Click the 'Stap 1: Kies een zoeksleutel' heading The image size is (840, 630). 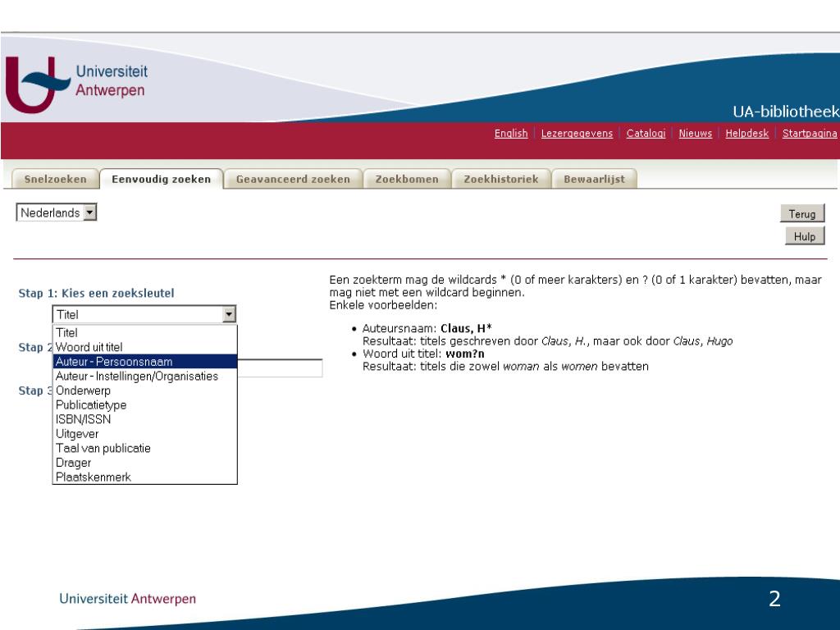tap(97, 293)
